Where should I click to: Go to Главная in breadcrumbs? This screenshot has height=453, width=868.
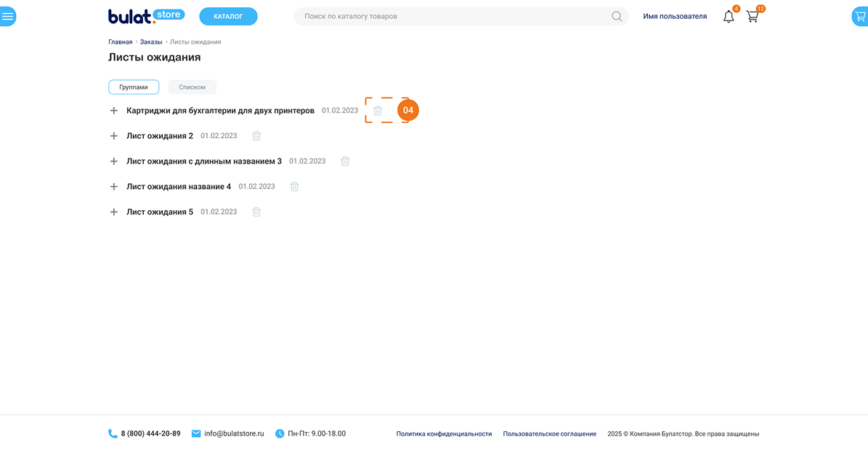click(x=121, y=42)
